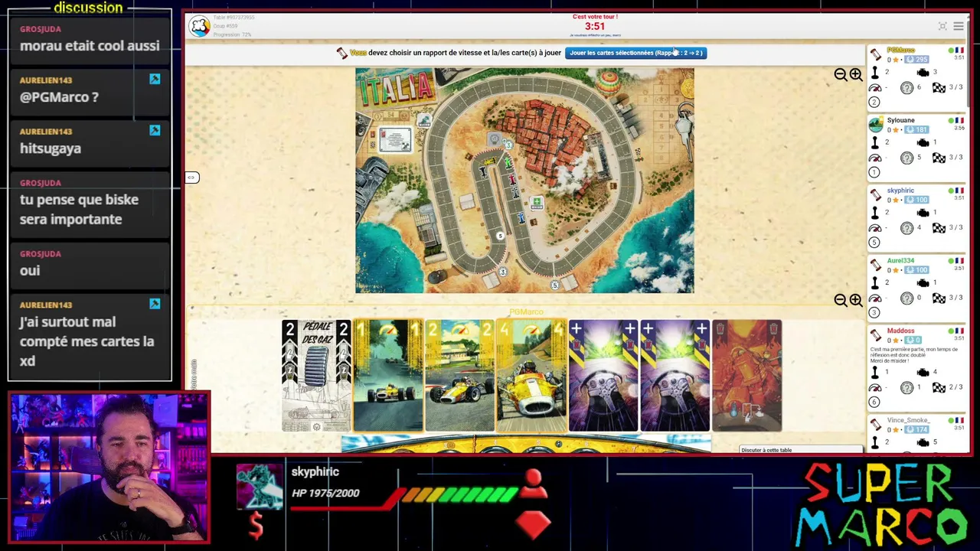Click PGMarco's checkered lap flag icon

click(939, 88)
